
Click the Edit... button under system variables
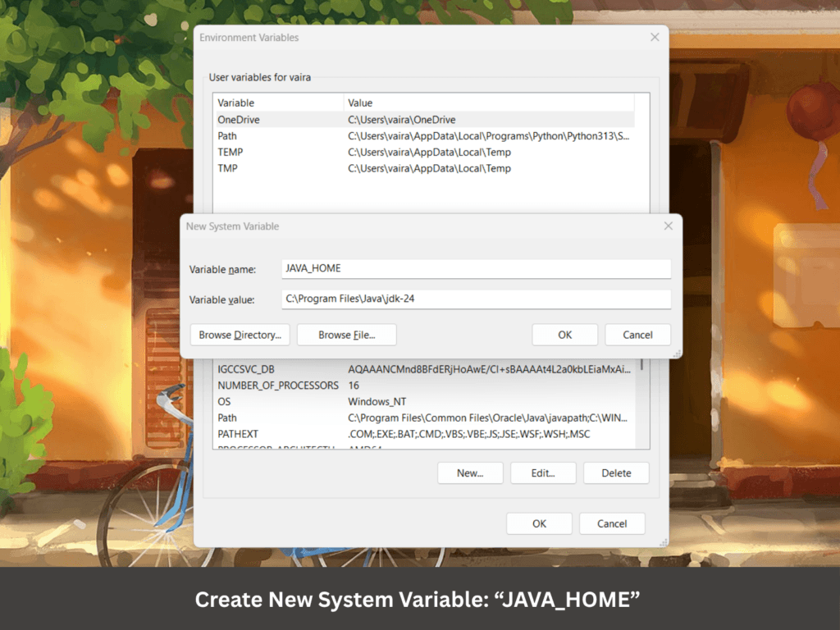click(x=542, y=473)
